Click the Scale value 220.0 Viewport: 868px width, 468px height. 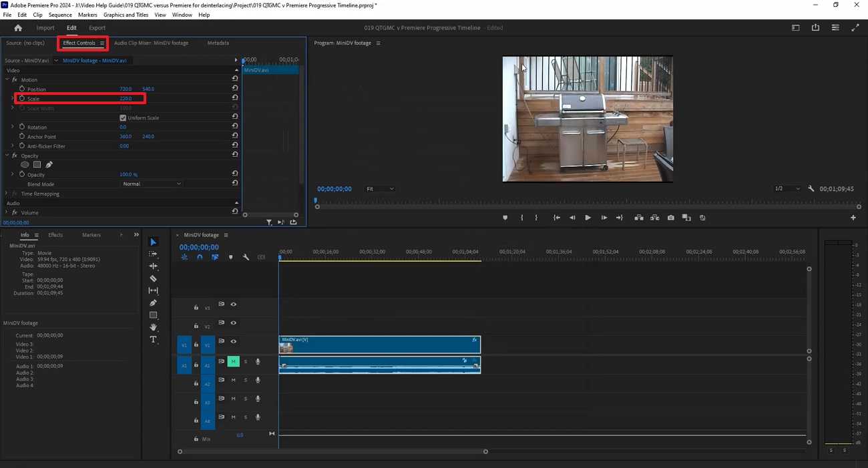(x=126, y=98)
